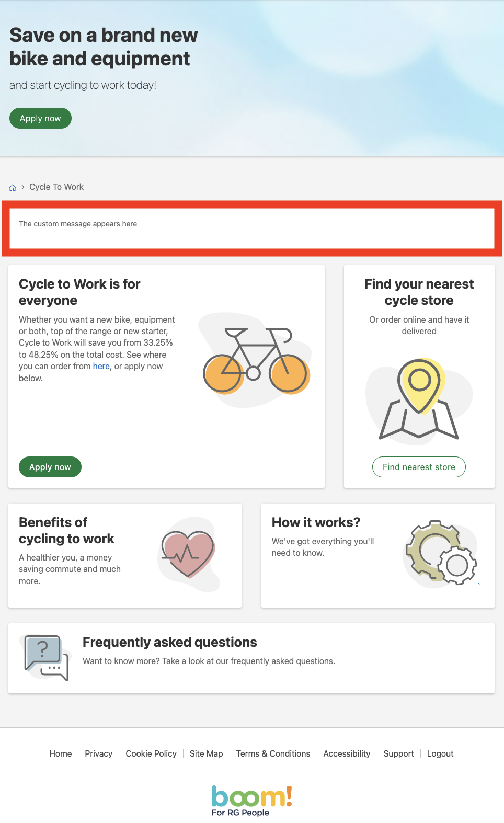Click the Find nearest store button
Screen dimensions: 504x823
(x=419, y=467)
